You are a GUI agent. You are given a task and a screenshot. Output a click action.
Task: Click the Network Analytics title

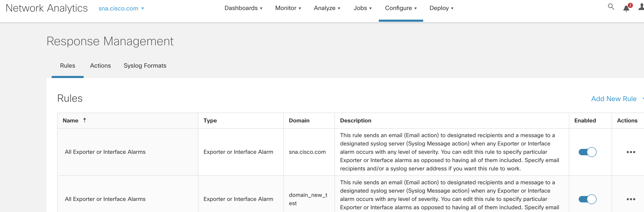[47, 8]
